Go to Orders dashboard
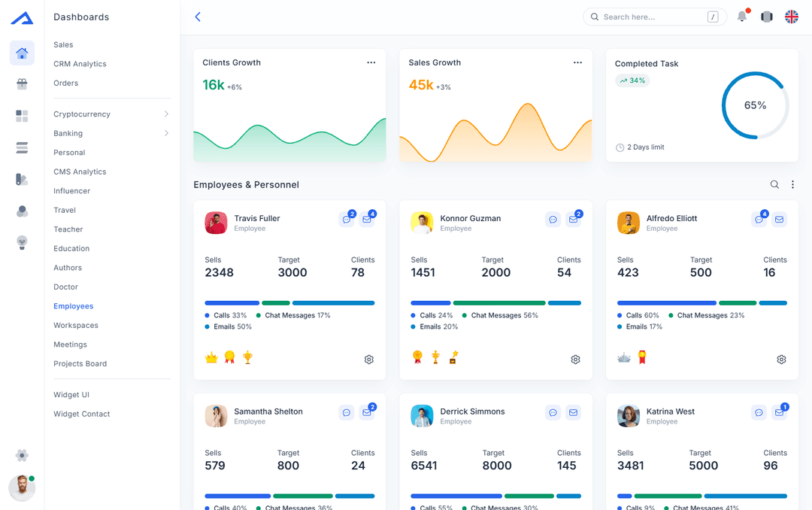The height and width of the screenshot is (510, 812). (65, 83)
